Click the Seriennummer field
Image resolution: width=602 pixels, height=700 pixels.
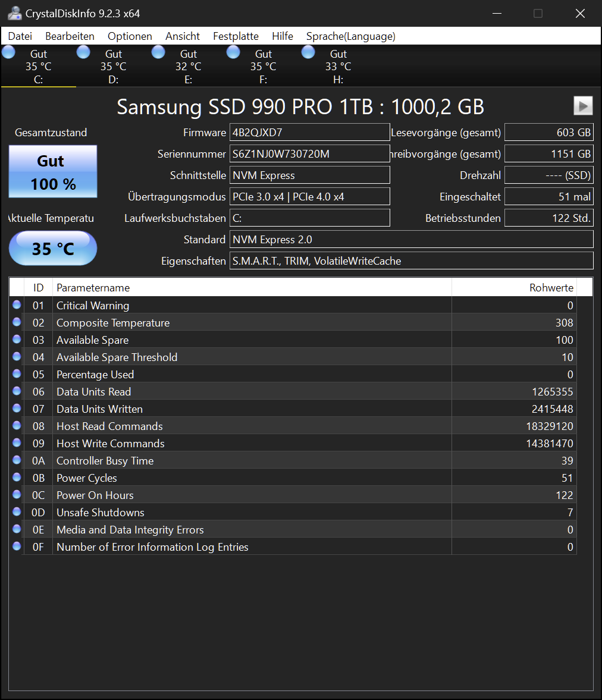309,154
